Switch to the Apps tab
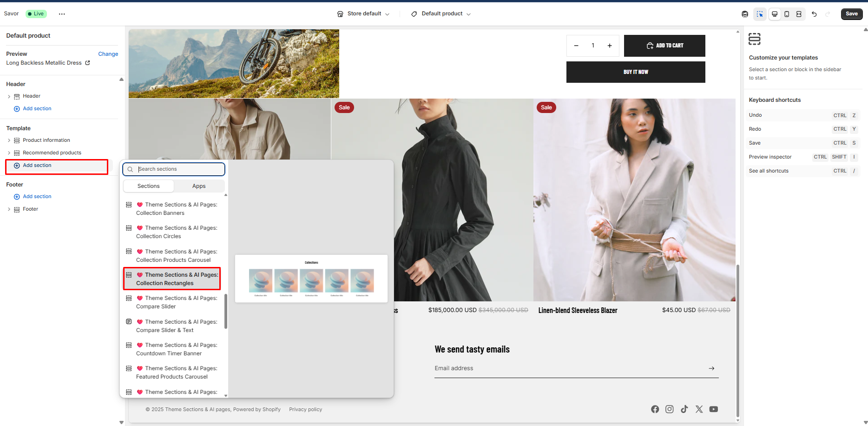Image resolution: width=868 pixels, height=426 pixels. tap(199, 186)
